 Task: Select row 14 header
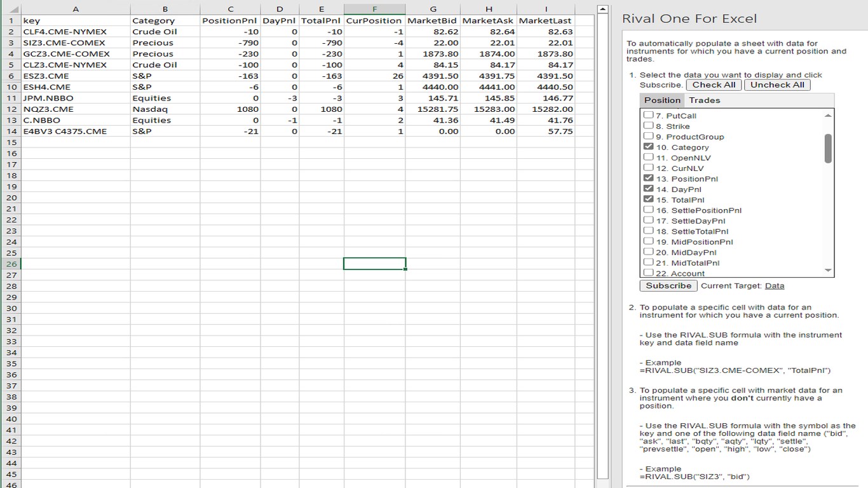coord(10,132)
